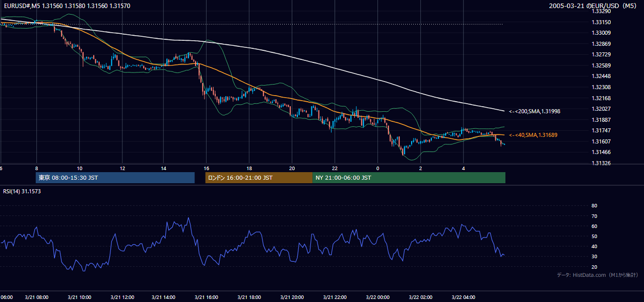This screenshot has height=302, width=644.
Task: Click the 40 SMA 1.31689 label
Action: click(533, 135)
